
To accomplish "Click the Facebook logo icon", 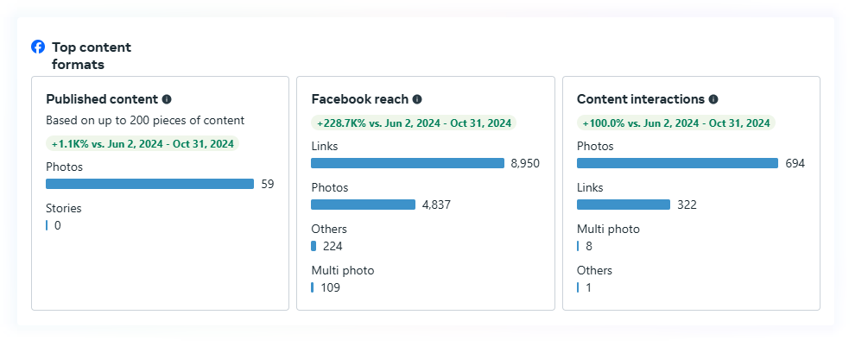I will click(x=38, y=47).
